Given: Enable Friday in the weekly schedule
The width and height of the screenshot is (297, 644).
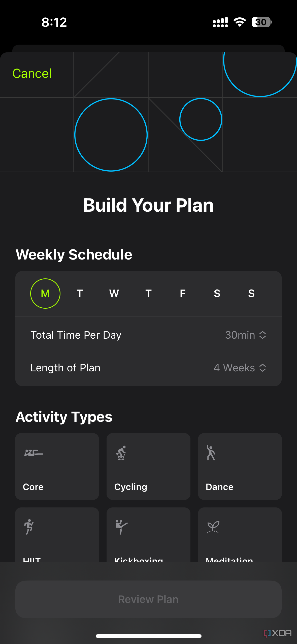Looking at the screenshot, I should 183,294.
